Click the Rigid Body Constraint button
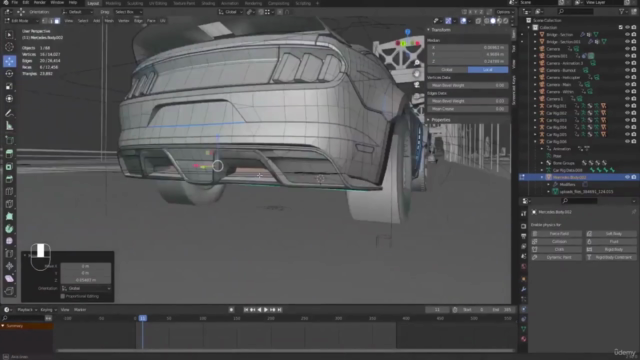Viewport: 640px width, 360px height. pos(611,257)
